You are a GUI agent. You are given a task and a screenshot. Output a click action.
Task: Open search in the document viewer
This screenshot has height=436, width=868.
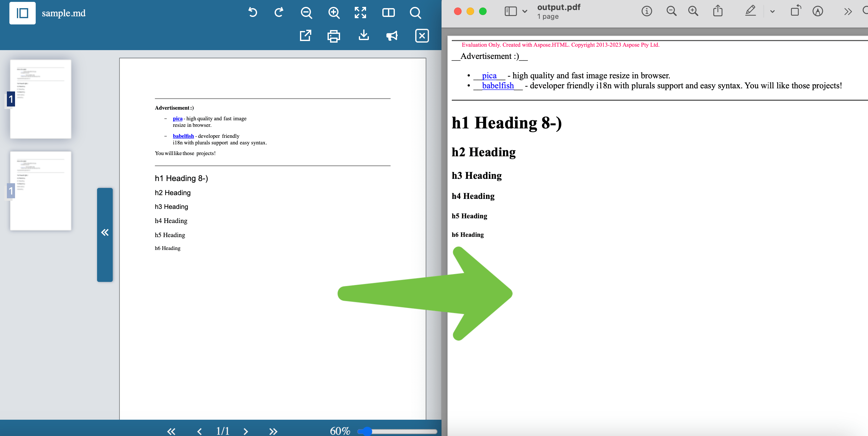click(416, 13)
